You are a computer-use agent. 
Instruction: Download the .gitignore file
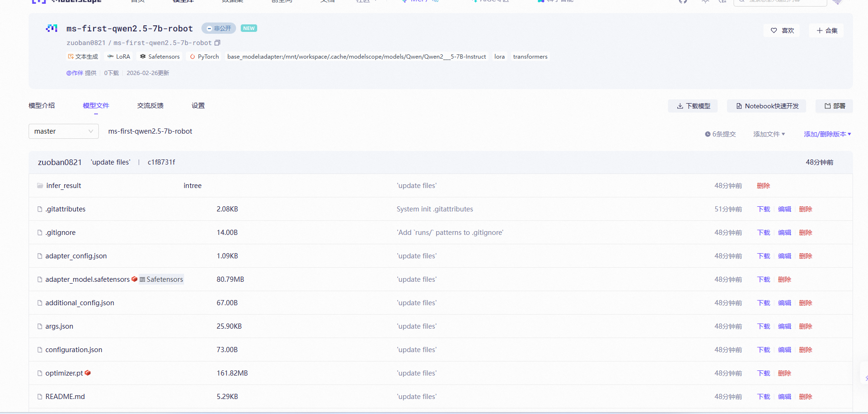point(764,233)
